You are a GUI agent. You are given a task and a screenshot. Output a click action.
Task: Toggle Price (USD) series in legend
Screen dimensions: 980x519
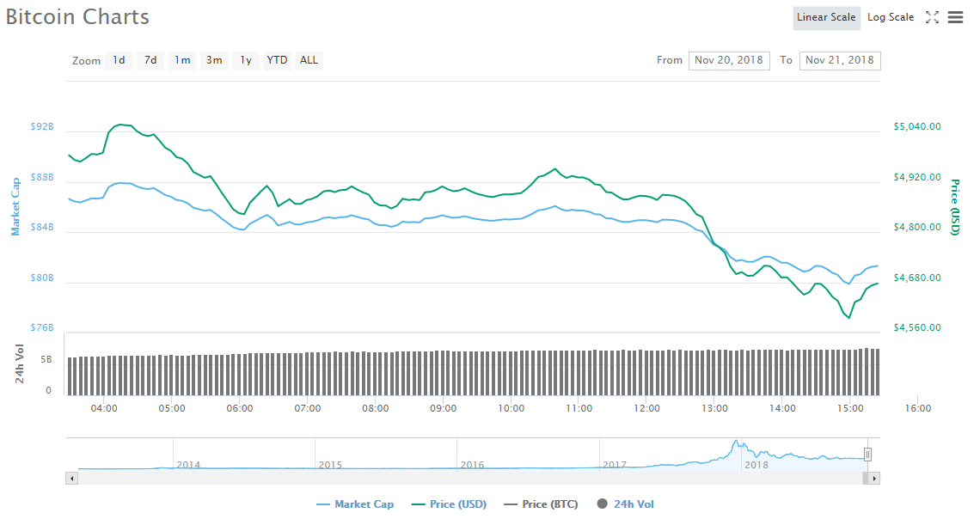click(449, 504)
